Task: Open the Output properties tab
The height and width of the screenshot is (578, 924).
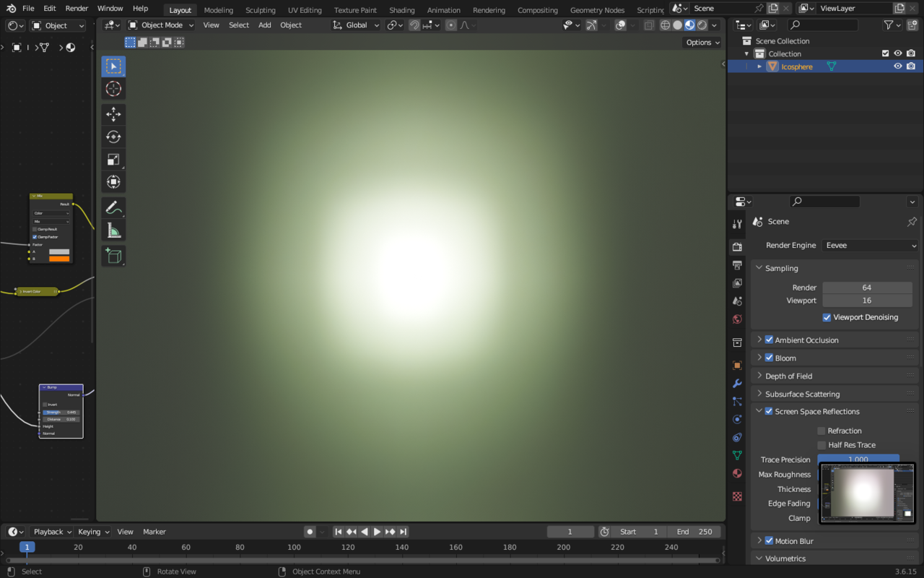Action: point(737,265)
